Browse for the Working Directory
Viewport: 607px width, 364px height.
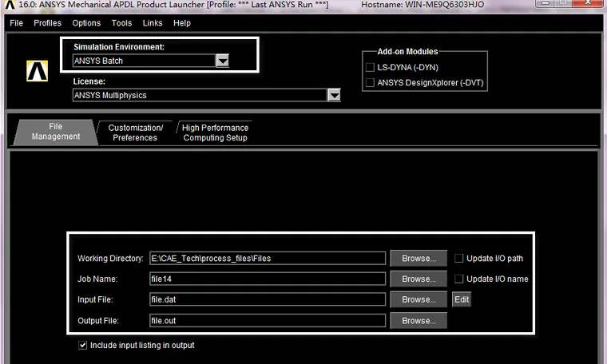[419, 259]
